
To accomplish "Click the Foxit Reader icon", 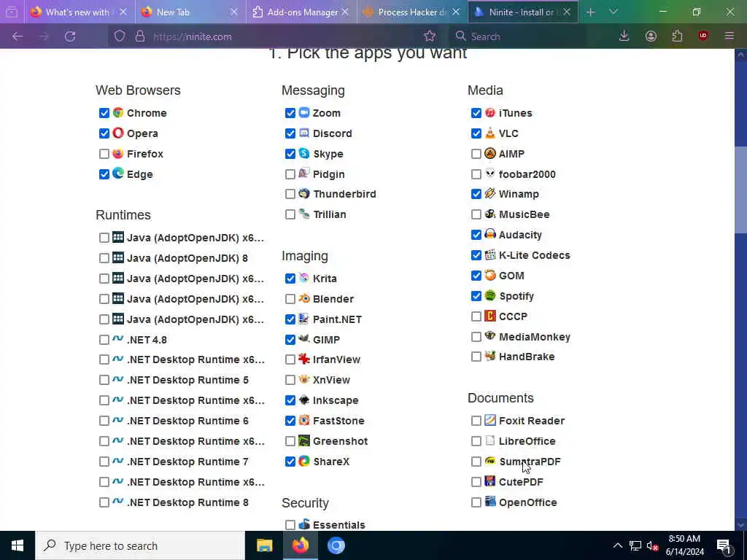I will pyautogui.click(x=489, y=420).
